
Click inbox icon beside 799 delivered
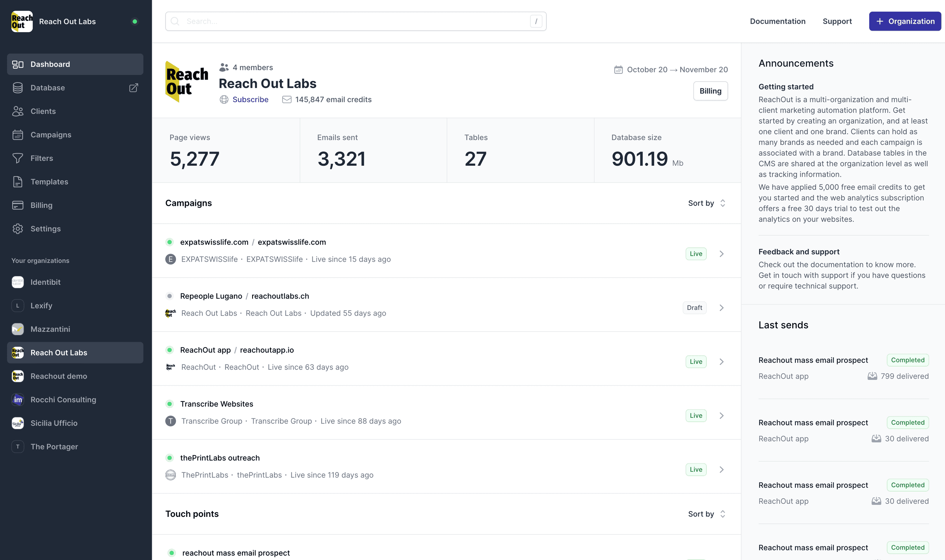coord(872,376)
